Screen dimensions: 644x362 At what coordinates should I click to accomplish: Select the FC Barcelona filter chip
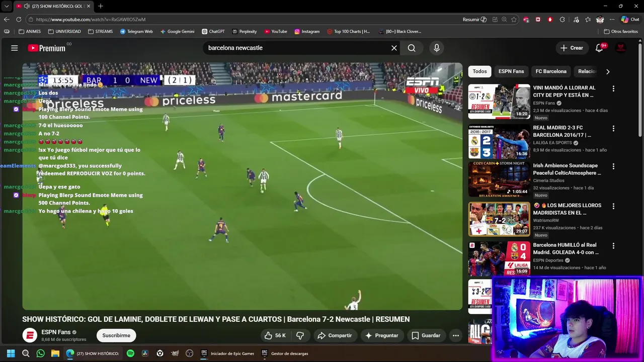[551, 71]
